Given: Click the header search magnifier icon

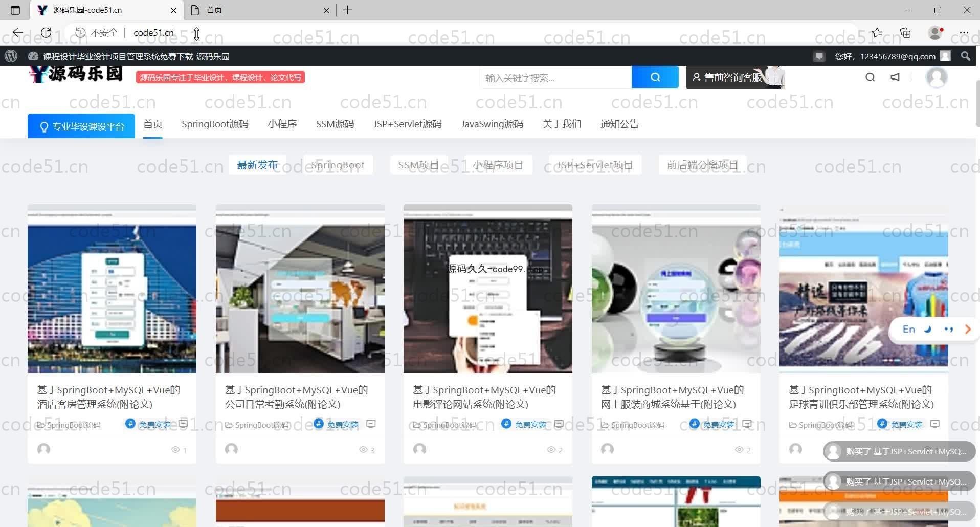Looking at the screenshot, I should (x=870, y=77).
